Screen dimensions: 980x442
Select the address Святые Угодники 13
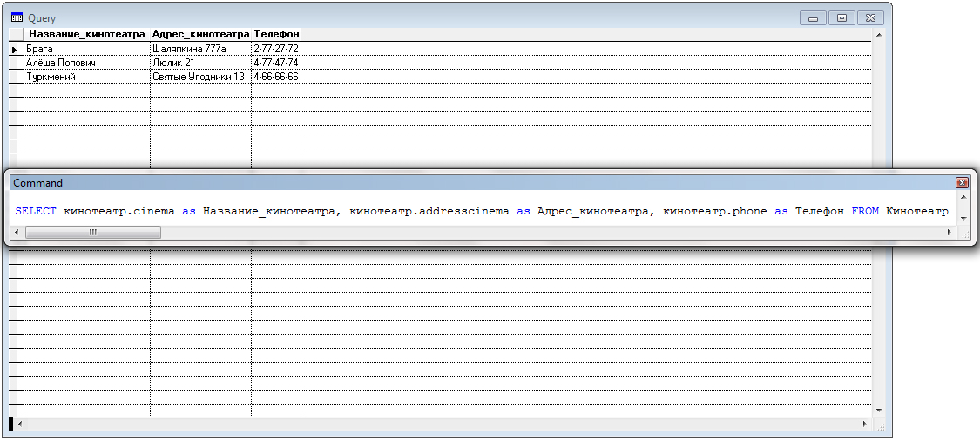[200, 76]
